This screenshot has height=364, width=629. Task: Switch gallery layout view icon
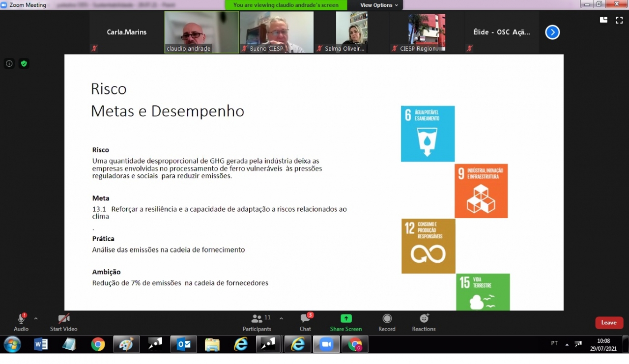pyautogui.click(x=603, y=20)
